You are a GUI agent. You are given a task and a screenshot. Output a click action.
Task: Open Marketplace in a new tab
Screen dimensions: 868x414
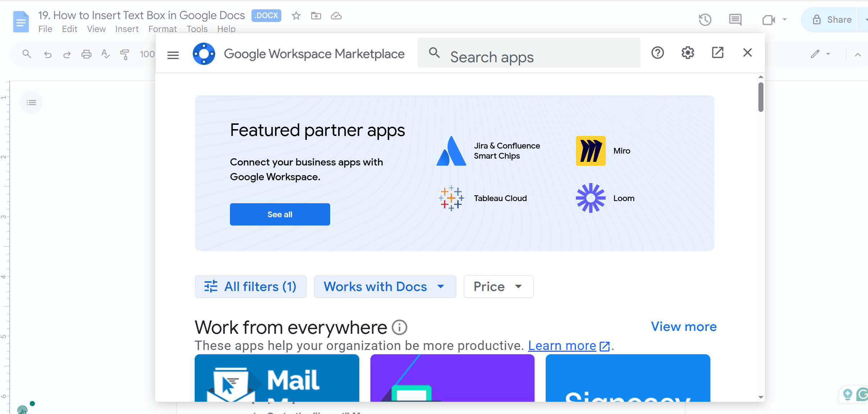point(717,53)
